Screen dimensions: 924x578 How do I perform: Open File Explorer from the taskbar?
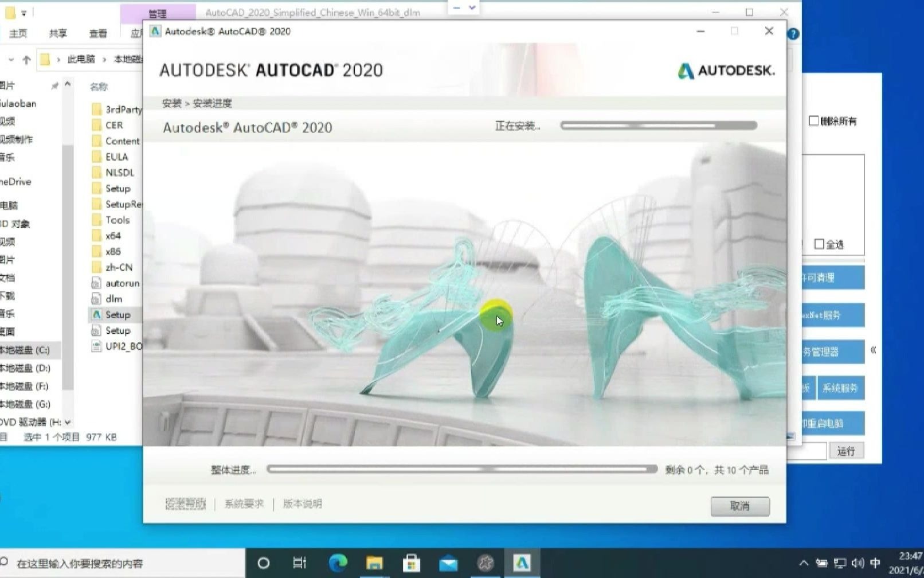click(375, 563)
